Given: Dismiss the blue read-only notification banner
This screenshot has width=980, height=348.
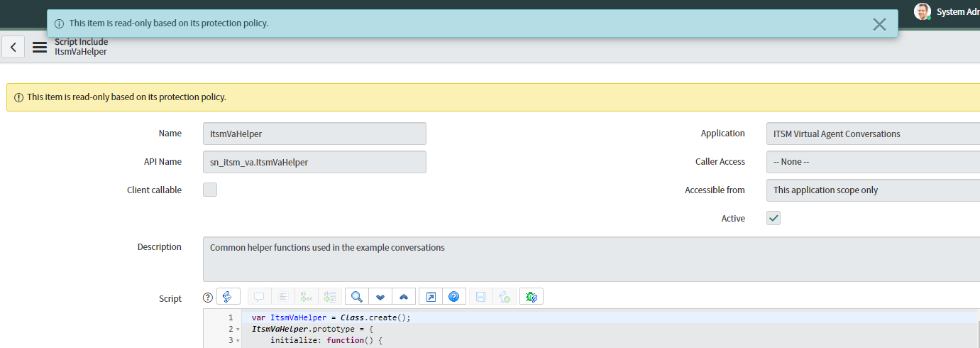Looking at the screenshot, I should (879, 24).
